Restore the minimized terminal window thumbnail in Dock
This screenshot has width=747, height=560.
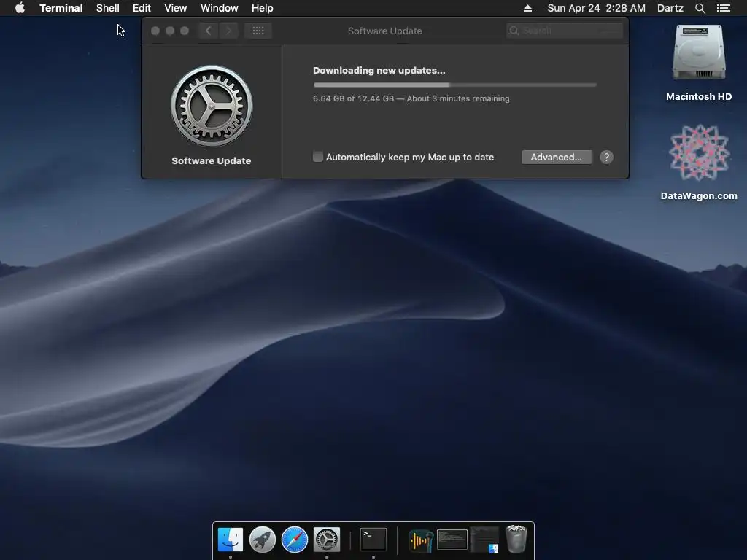(x=452, y=540)
